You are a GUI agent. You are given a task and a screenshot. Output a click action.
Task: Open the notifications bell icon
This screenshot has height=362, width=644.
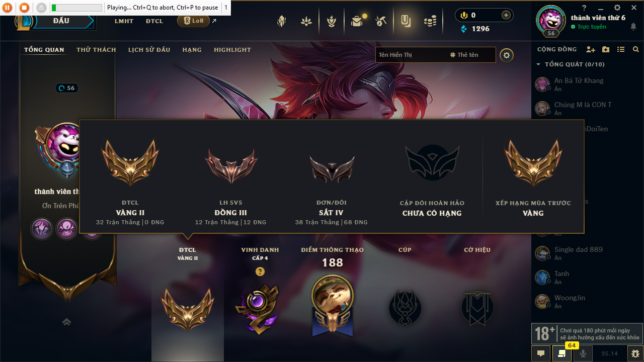(633, 27)
